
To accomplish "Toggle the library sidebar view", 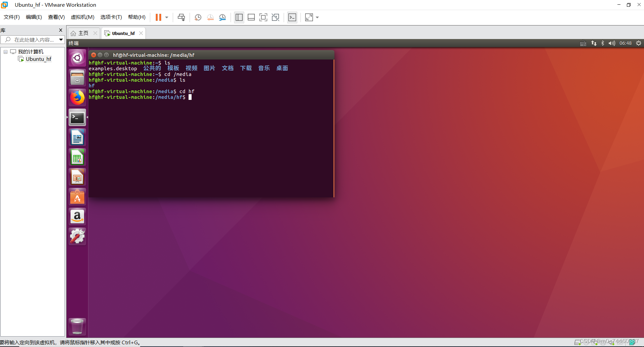I will point(239,17).
